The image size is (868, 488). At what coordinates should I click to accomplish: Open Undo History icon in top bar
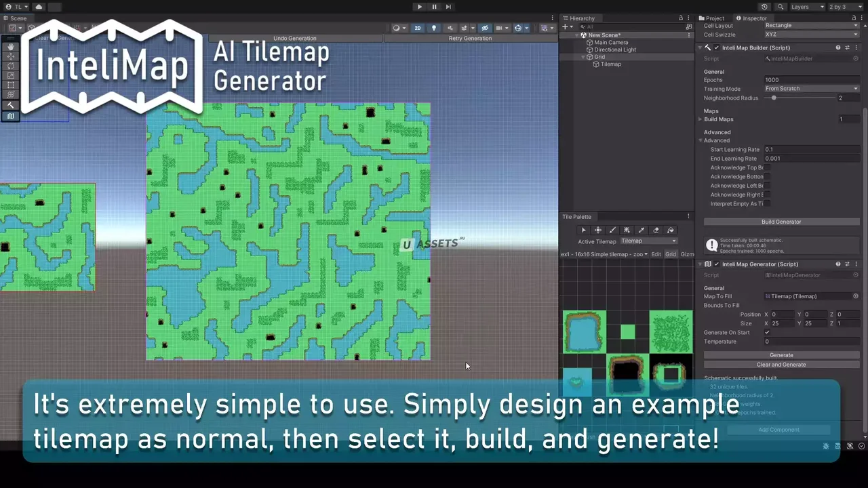(x=764, y=7)
